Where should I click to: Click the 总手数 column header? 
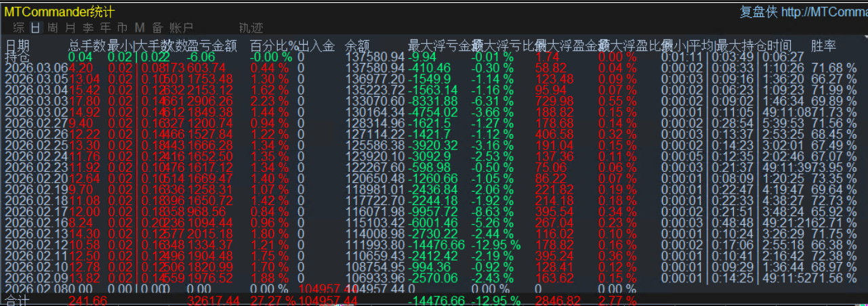pyautogui.click(x=87, y=46)
